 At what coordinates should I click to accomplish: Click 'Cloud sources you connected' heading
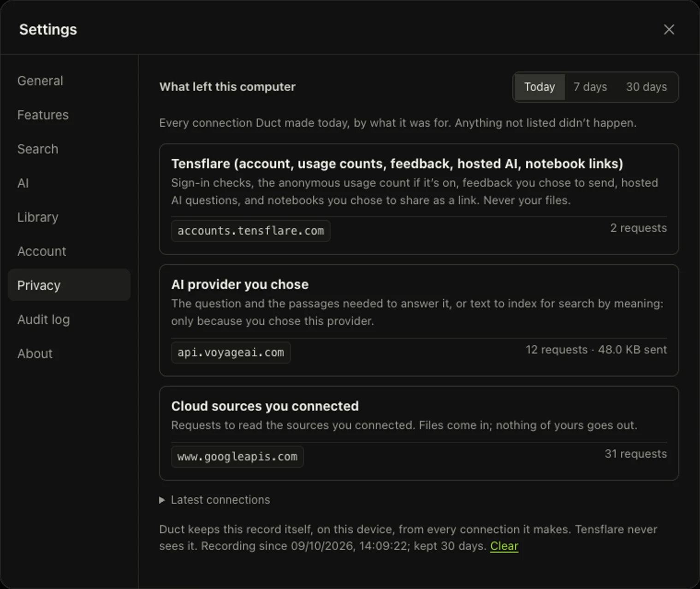(265, 406)
